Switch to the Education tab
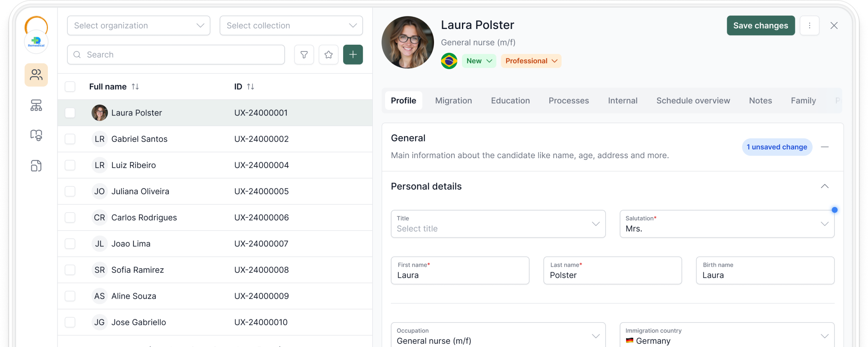Image resolution: width=868 pixels, height=347 pixels. [510, 101]
